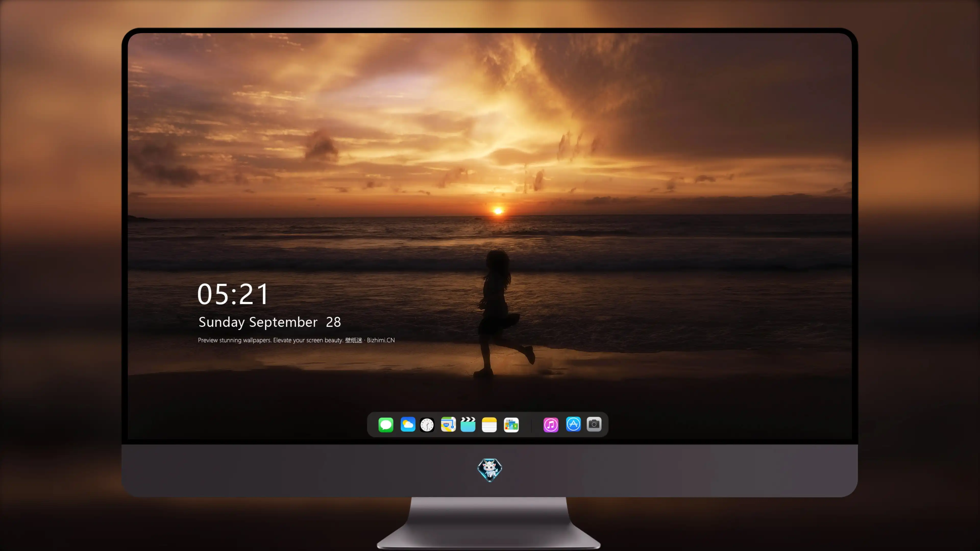
Task: Open the gray Camera app
Action: click(x=594, y=424)
